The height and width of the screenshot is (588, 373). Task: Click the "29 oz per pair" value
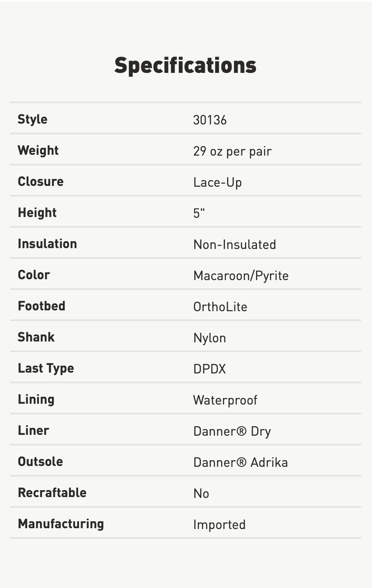232,151
